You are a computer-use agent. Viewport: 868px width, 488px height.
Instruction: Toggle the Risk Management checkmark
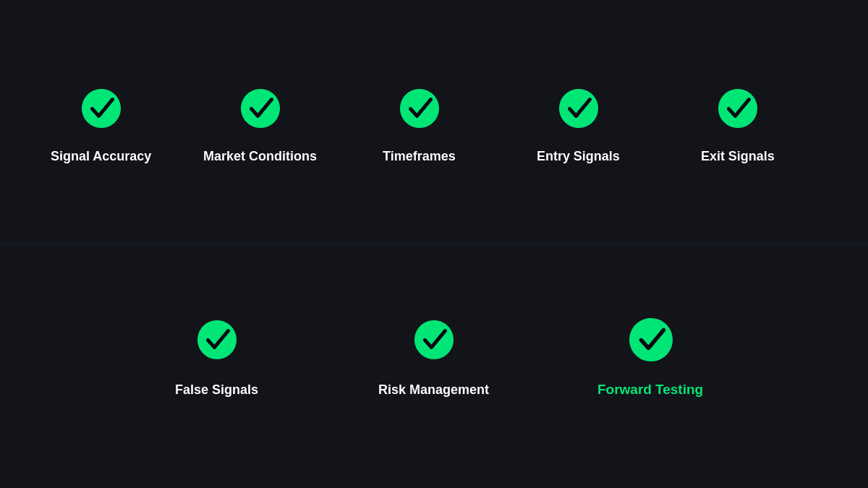point(434,340)
